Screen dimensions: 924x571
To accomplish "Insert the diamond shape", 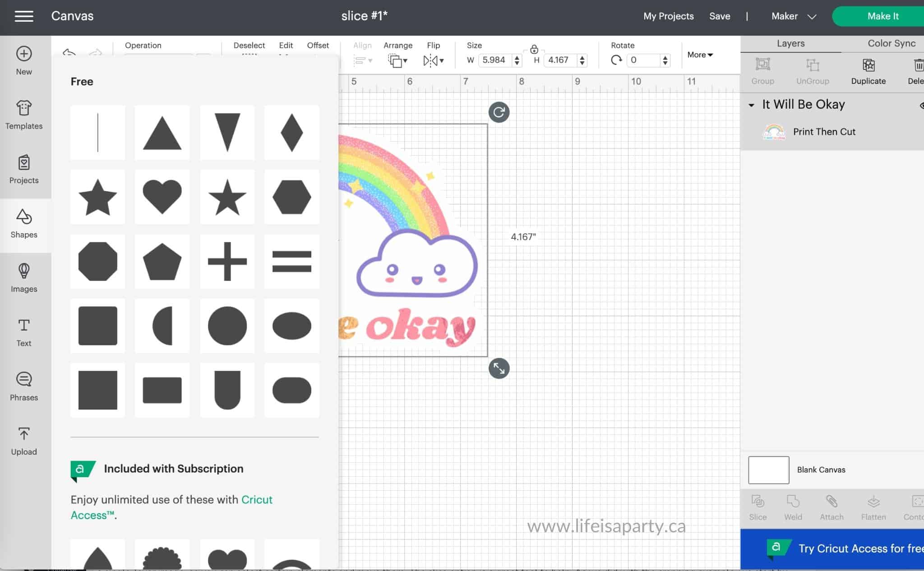I will point(291,133).
